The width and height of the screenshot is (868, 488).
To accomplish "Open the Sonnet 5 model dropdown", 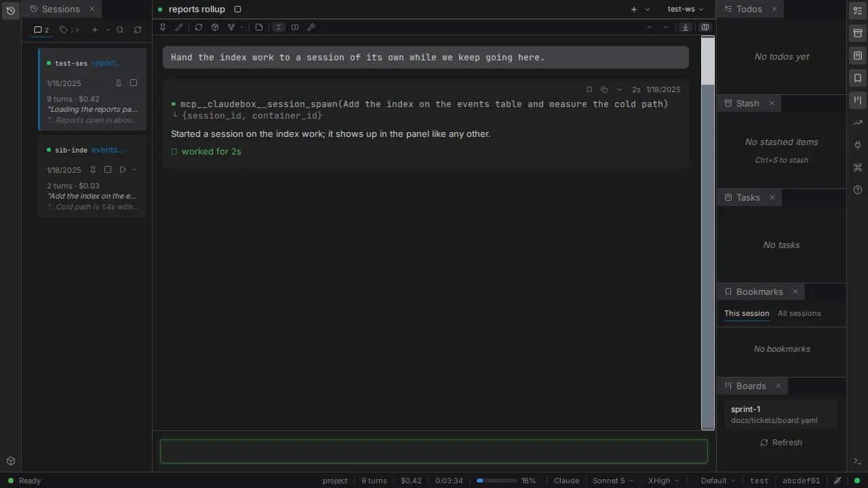I will click(x=613, y=481).
